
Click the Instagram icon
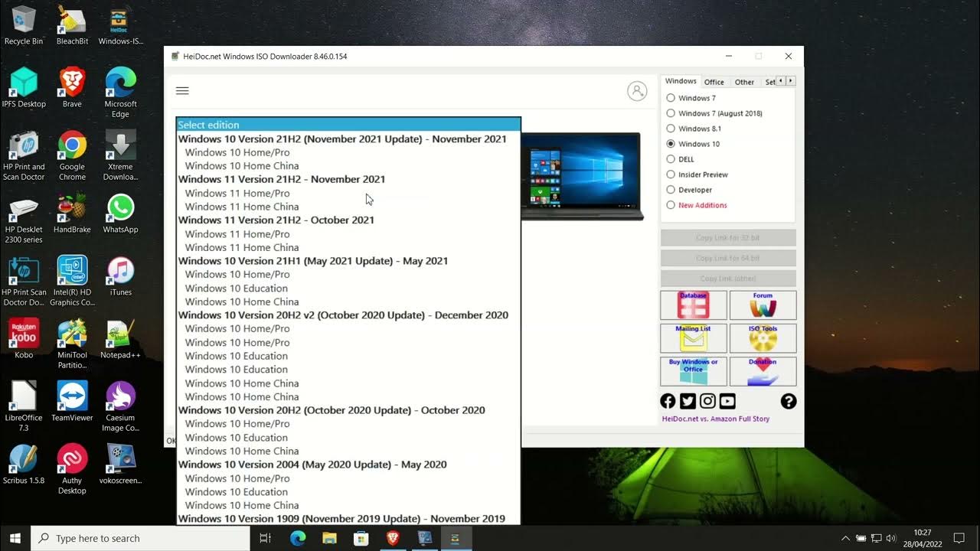pos(707,401)
